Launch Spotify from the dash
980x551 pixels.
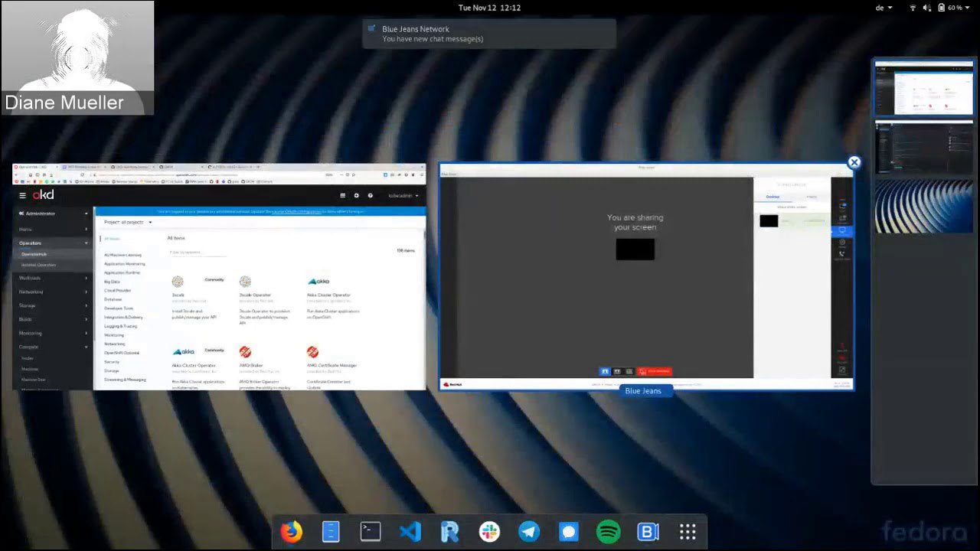click(609, 531)
